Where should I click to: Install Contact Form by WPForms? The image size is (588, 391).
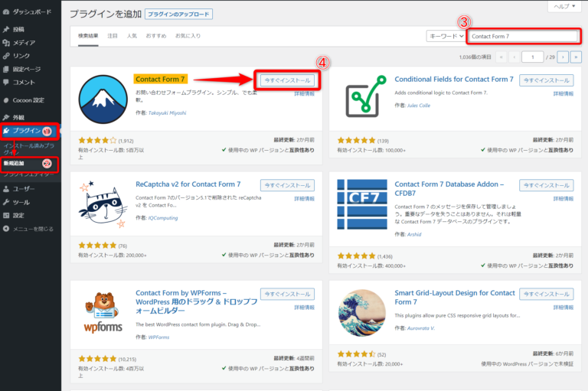pyautogui.click(x=287, y=294)
